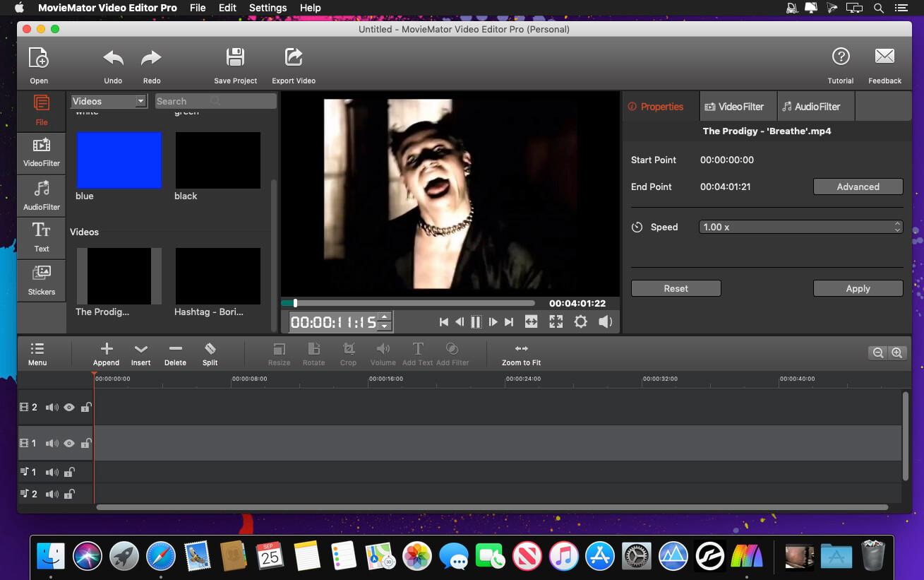924x580 pixels.
Task: Click the Save Project icon
Action: click(x=235, y=58)
